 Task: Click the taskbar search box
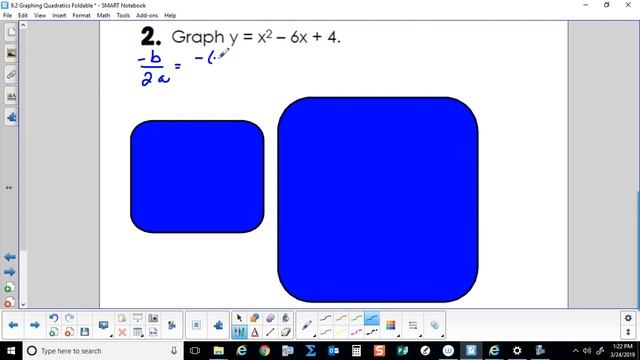(x=102, y=351)
